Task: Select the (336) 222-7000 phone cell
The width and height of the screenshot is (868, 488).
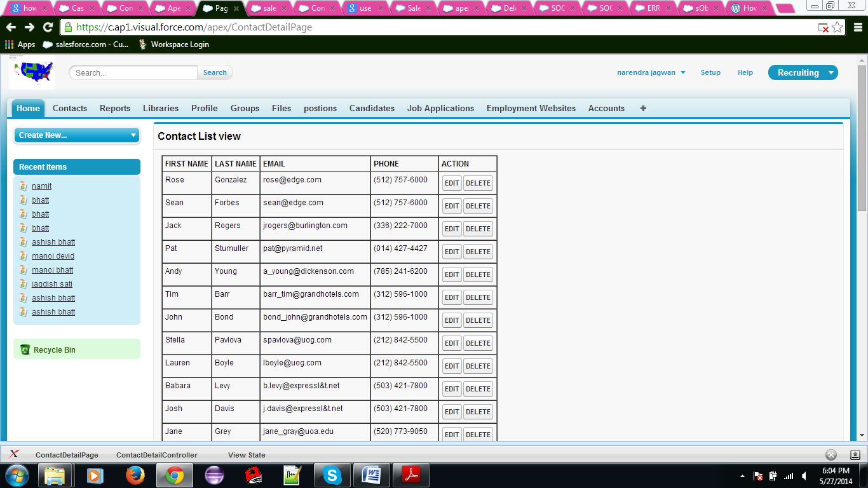Action: (404, 229)
